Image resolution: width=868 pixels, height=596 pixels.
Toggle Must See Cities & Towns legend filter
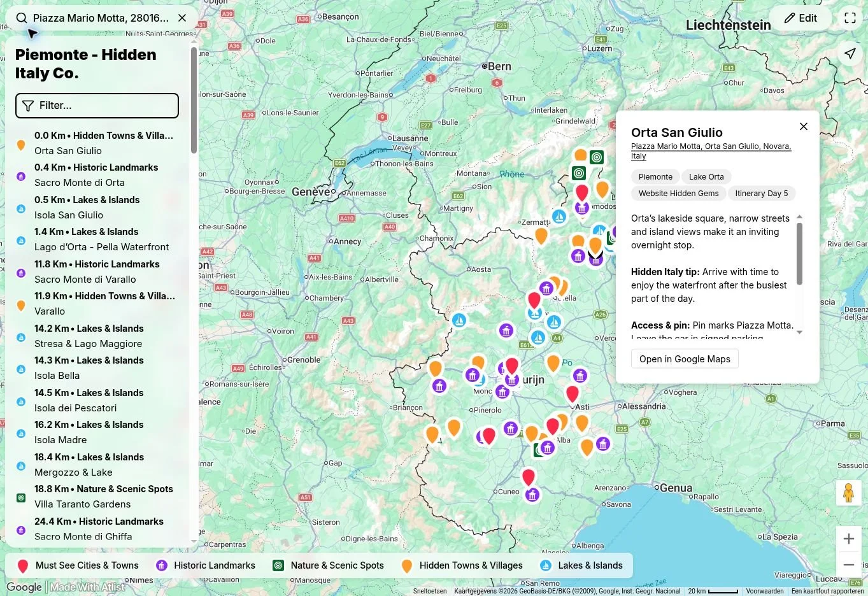click(77, 565)
